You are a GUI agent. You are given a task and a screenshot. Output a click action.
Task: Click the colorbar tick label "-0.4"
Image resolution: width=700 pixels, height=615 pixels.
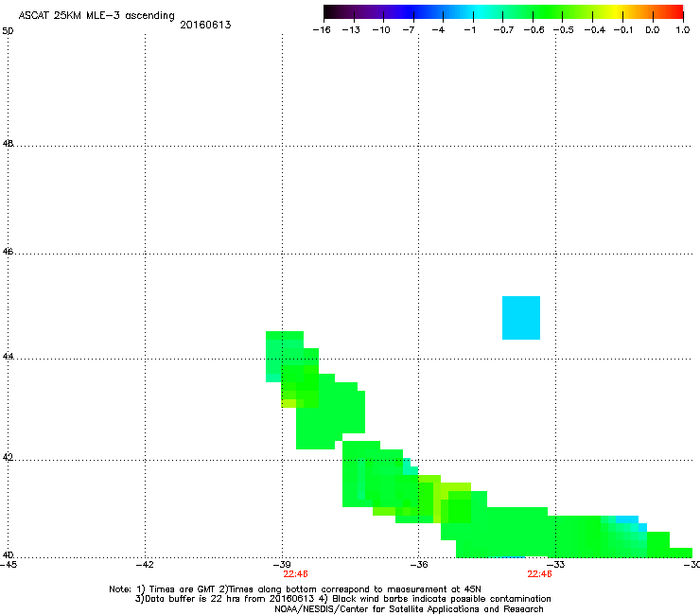click(595, 30)
